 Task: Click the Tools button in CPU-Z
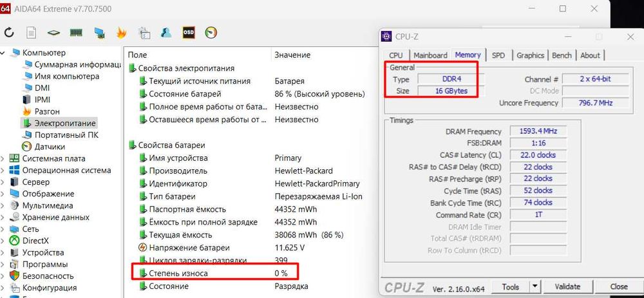(x=511, y=286)
